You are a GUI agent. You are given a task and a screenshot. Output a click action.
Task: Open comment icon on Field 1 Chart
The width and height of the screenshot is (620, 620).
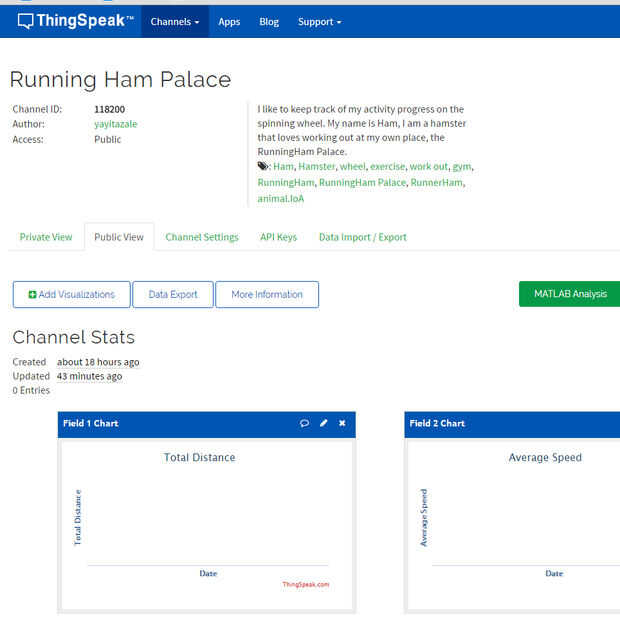pos(304,423)
